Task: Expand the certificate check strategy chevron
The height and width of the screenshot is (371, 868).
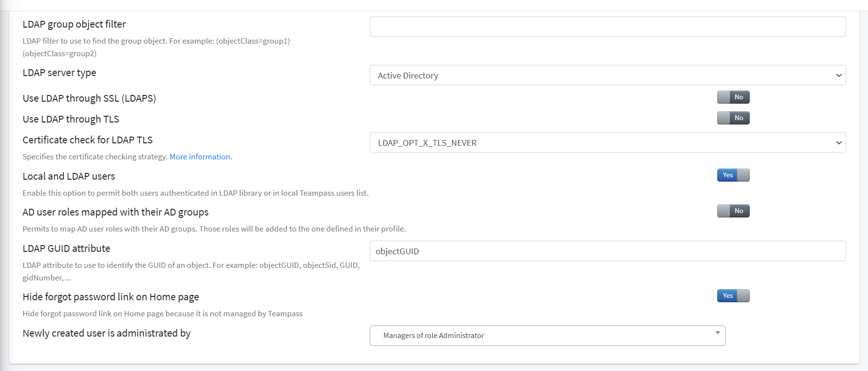Action: click(839, 142)
